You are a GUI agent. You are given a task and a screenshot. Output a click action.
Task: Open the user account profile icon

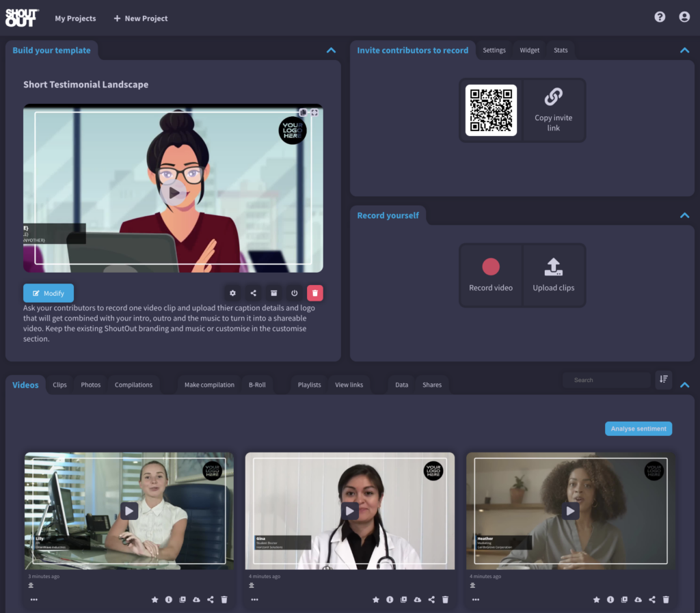(684, 17)
